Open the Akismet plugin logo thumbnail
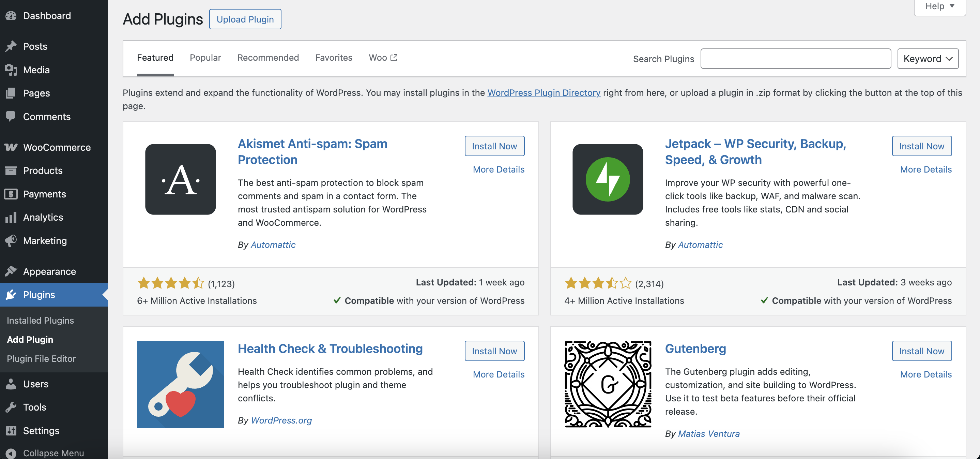 click(181, 179)
